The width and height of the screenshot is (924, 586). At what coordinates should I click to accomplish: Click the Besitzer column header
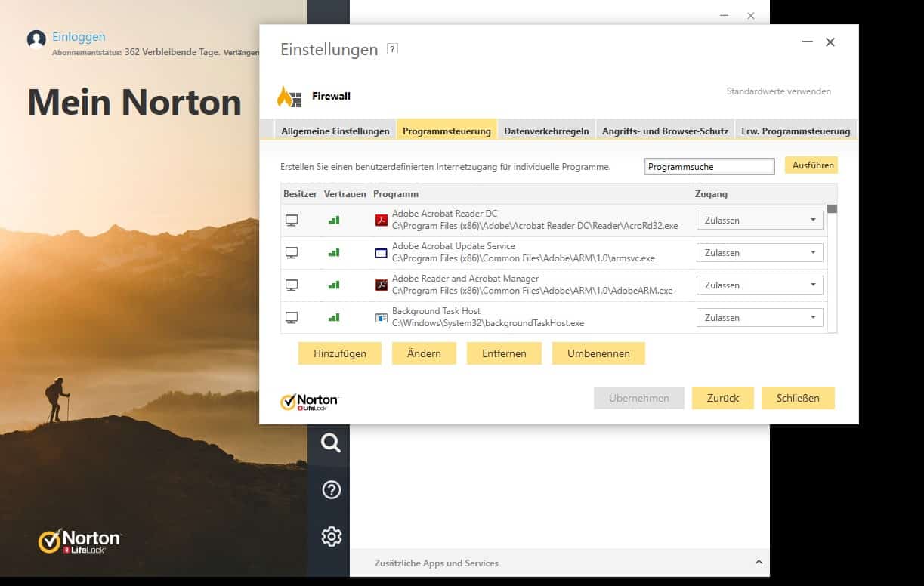301,194
